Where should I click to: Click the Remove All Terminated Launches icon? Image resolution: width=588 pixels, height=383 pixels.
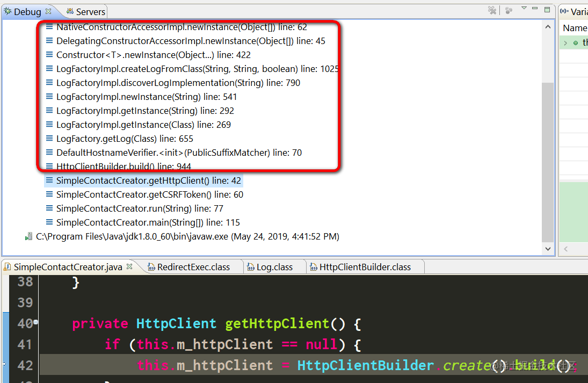[492, 11]
